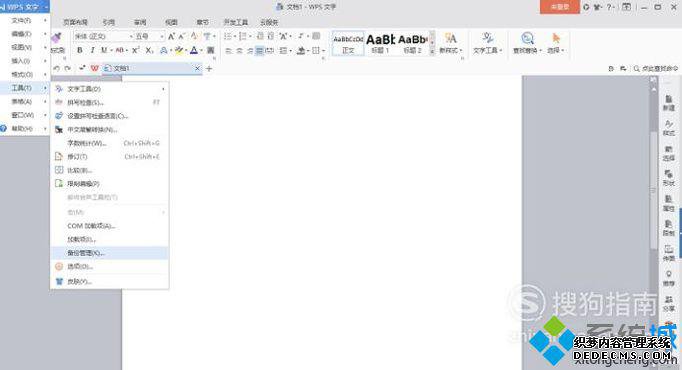Toggle Italic formatting
The height and width of the screenshot is (370, 682).
coord(92,50)
